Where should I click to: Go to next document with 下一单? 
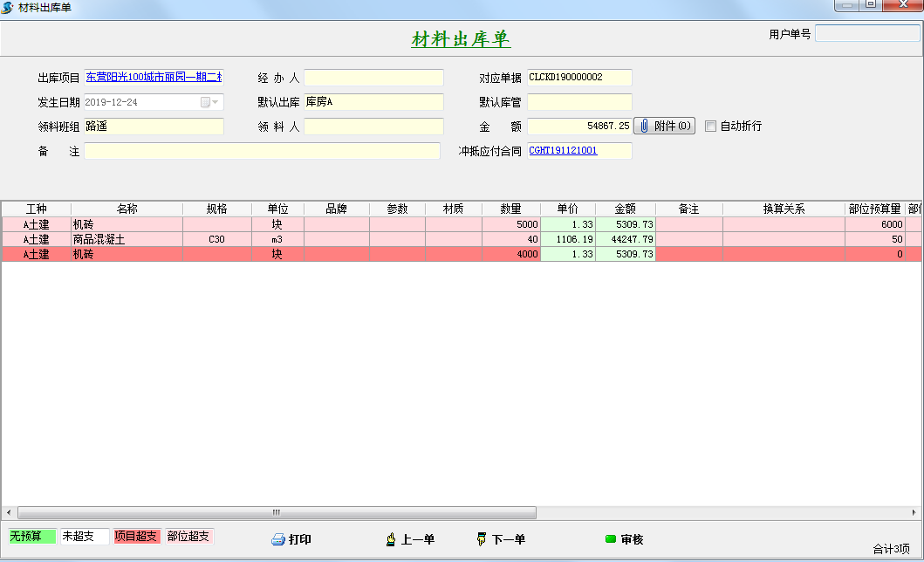coord(501,539)
